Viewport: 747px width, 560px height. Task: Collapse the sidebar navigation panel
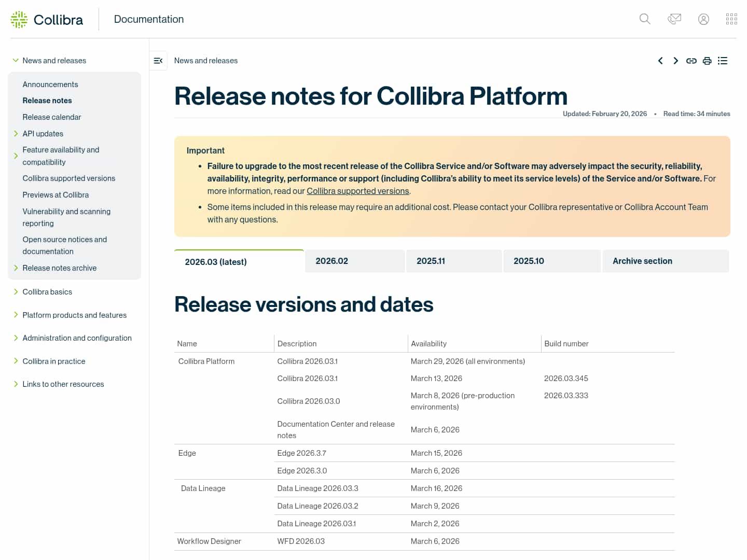point(158,61)
